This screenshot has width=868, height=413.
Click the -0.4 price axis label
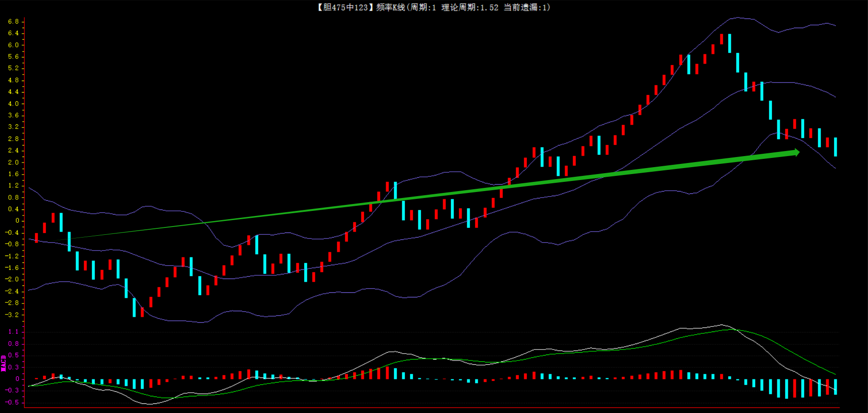pyautogui.click(x=12, y=233)
